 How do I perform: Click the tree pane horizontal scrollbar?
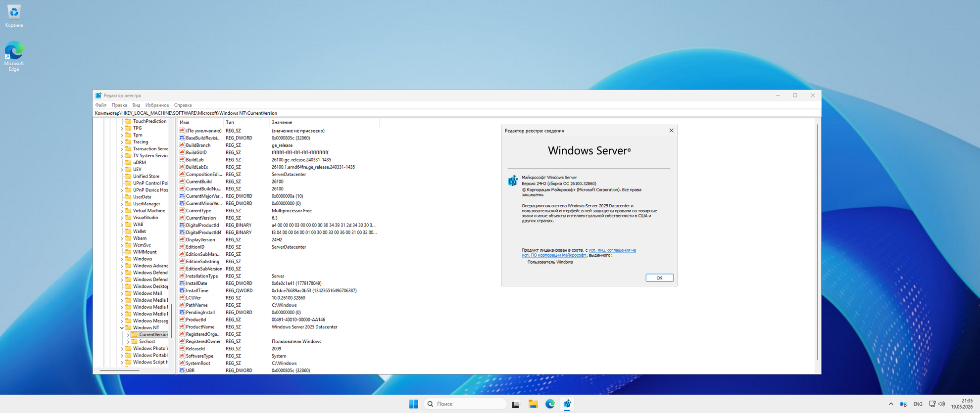point(120,370)
